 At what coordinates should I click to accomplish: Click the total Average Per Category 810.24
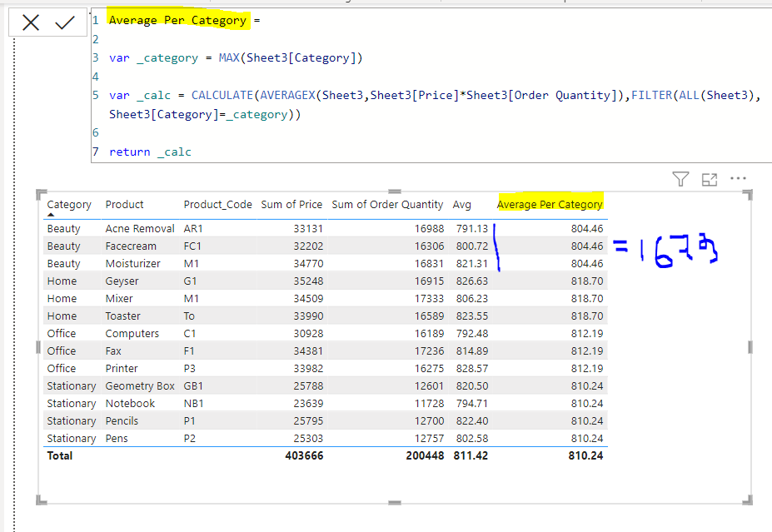[x=585, y=455]
